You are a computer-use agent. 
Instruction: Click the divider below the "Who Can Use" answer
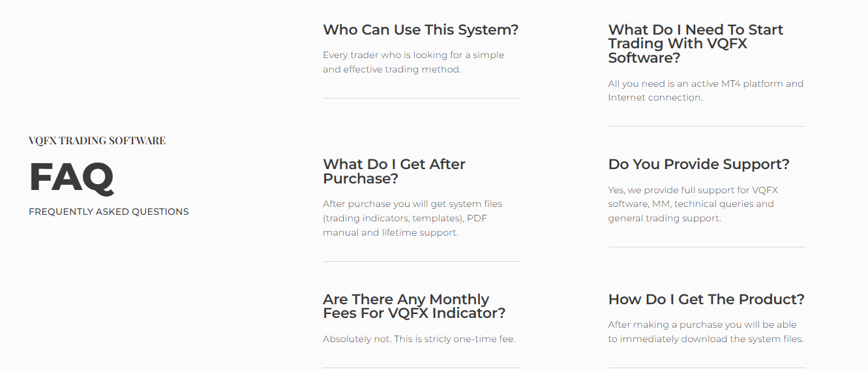pyautogui.click(x=421, y=99)
